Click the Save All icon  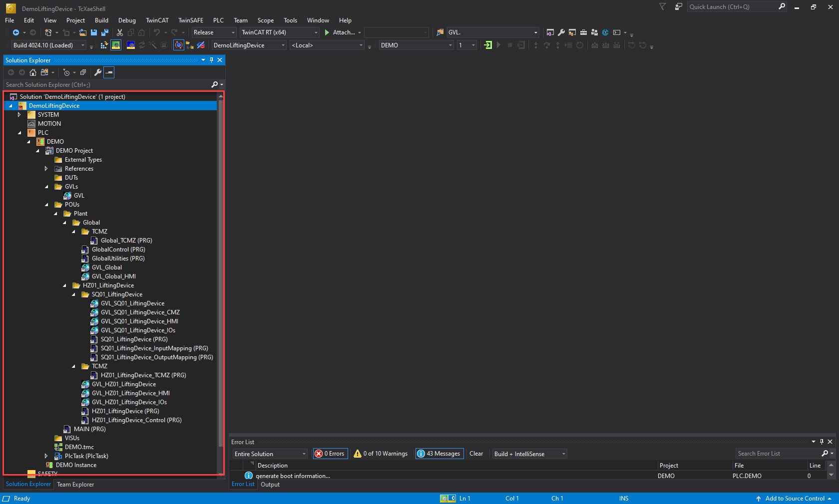(105, 32)
